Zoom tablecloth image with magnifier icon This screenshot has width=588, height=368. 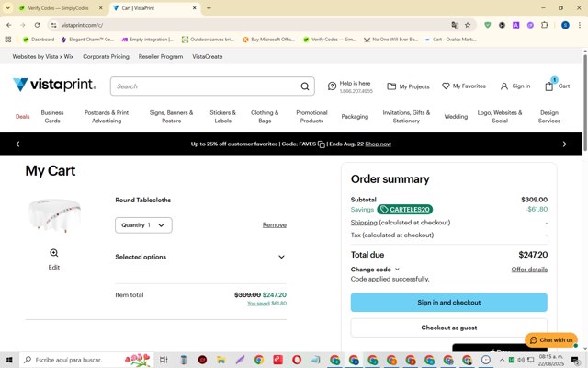pos(54,253)
